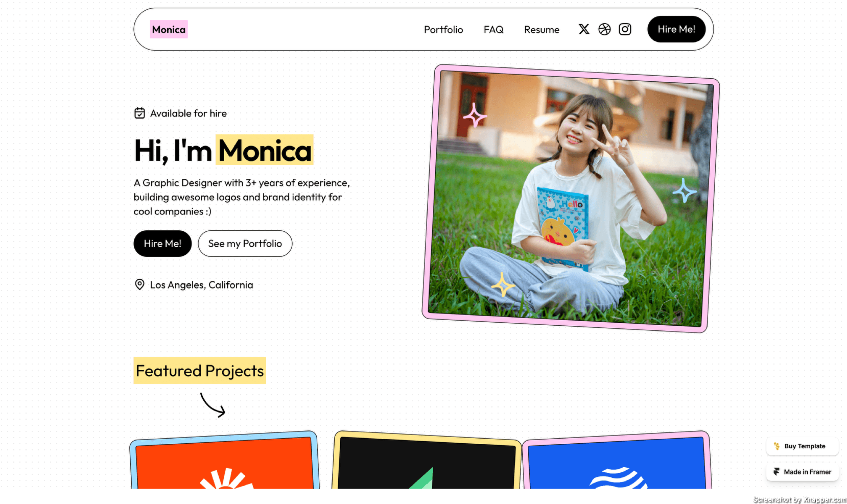Click See my Portfolio button

(245, 243)
